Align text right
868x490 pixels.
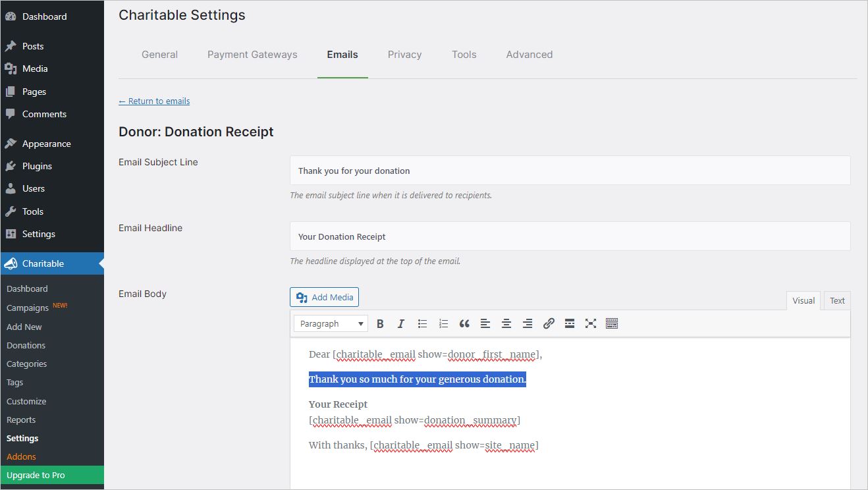point(528,323)
